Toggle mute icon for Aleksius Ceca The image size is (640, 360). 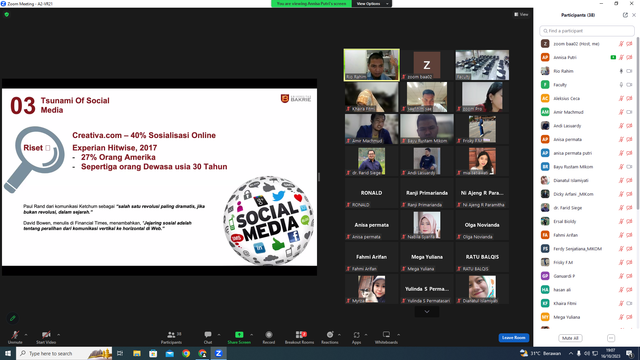point(621,98)
